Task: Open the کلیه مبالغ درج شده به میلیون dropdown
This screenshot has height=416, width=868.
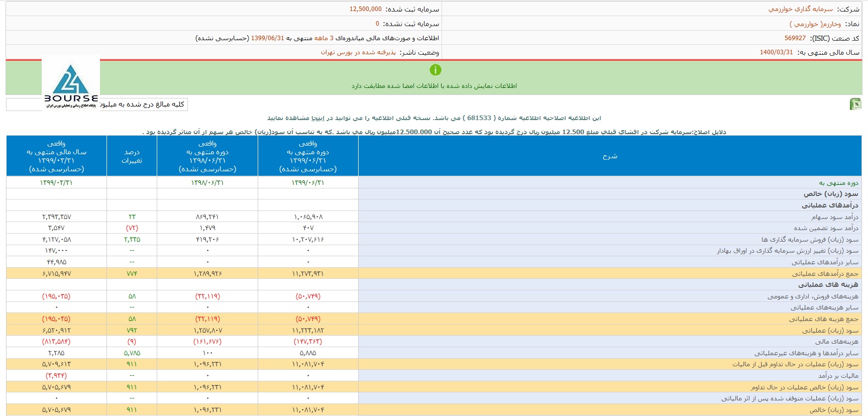Action: coord(97,105)
